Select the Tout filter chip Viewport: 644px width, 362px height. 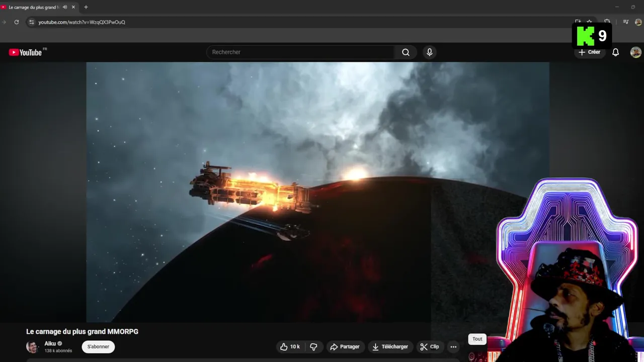pyautogui.click(x=477, y=339)
